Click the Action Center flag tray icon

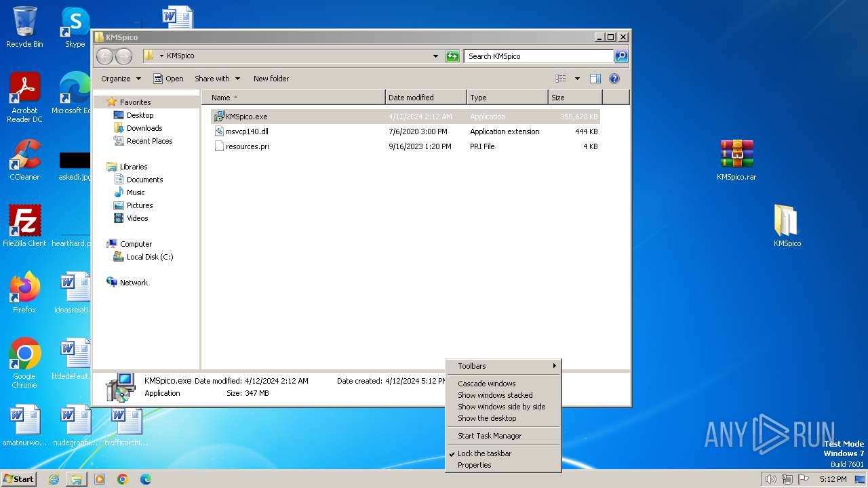(804, 479)
